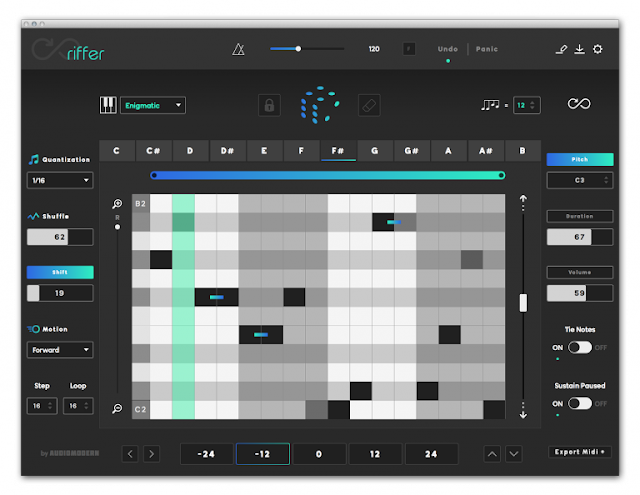640x495 pixels.
Task: Click the down chevron button at bottom
Action: tap(514, 454)
